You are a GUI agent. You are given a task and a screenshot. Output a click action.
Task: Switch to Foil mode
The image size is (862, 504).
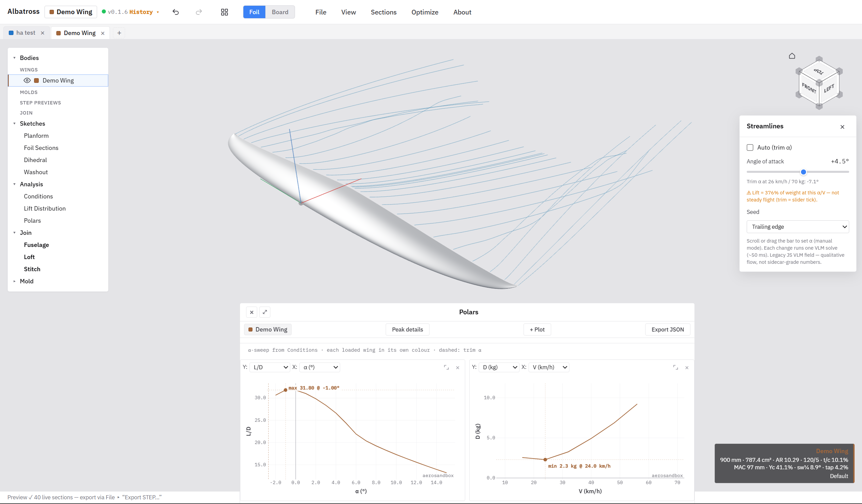click(x=254, y=12)
